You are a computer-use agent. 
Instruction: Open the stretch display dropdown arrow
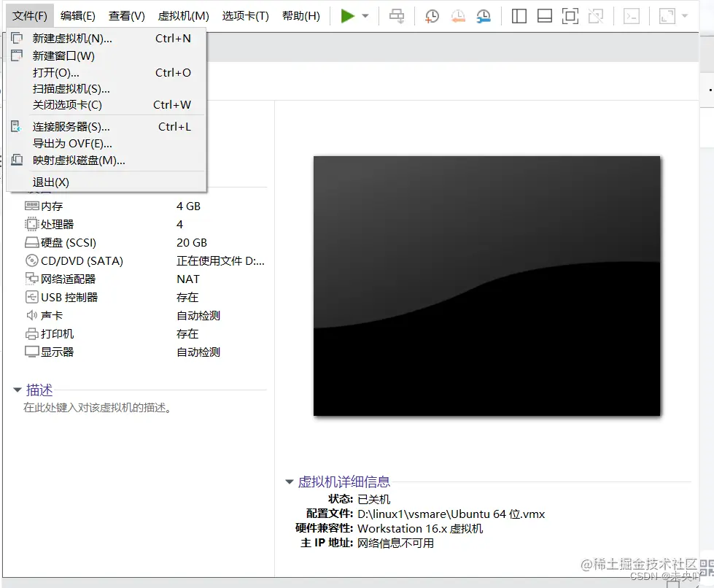[684, 16]
